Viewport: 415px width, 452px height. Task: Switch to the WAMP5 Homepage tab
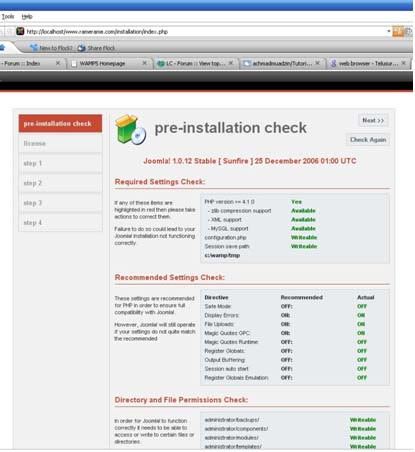click(x=110, y=63)
